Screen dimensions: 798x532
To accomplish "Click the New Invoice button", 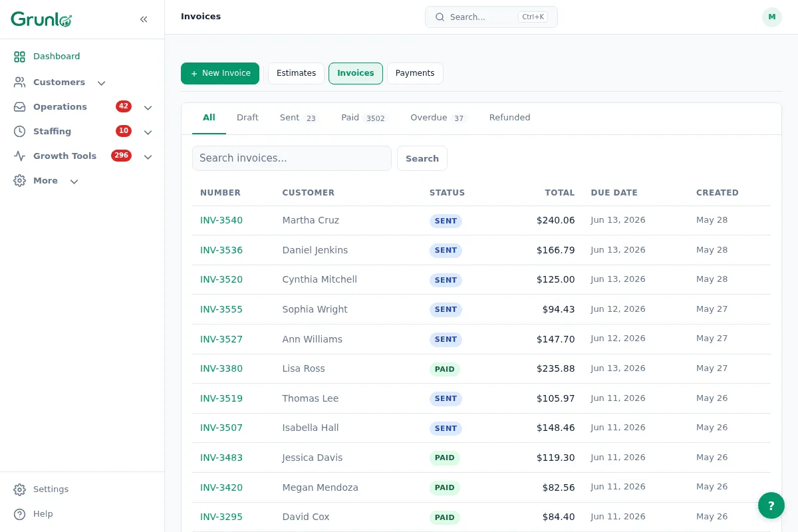I will [x=220, y=73].
